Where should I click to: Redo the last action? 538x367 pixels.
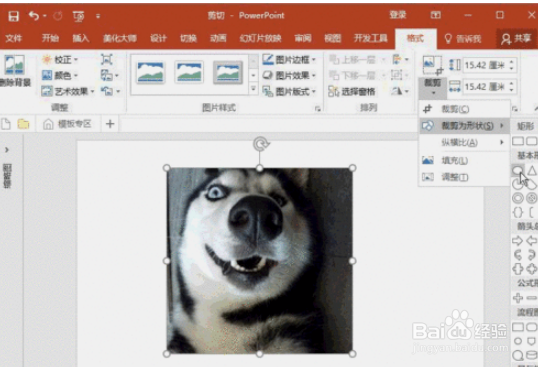pyautogui.click(x=58, y=16)
